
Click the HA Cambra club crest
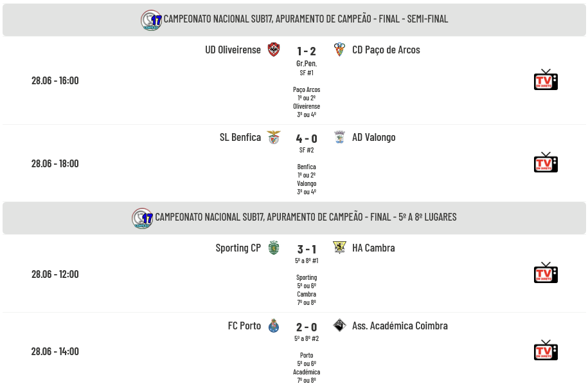pos(339,248)
